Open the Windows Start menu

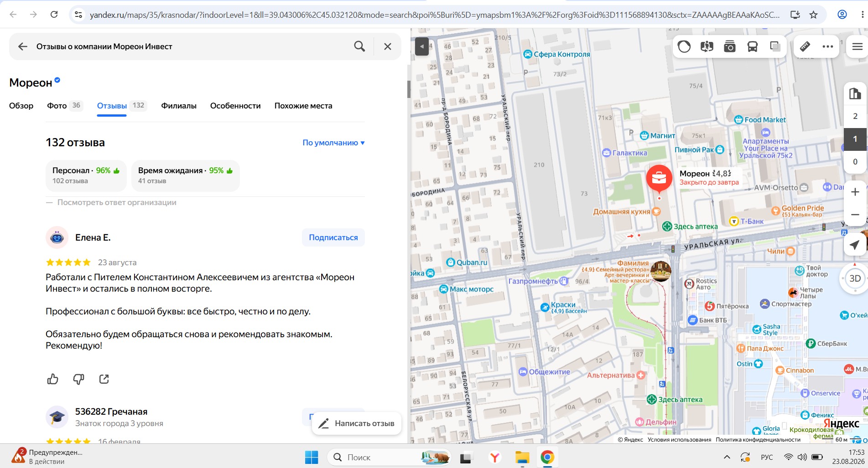coord(312,457)
